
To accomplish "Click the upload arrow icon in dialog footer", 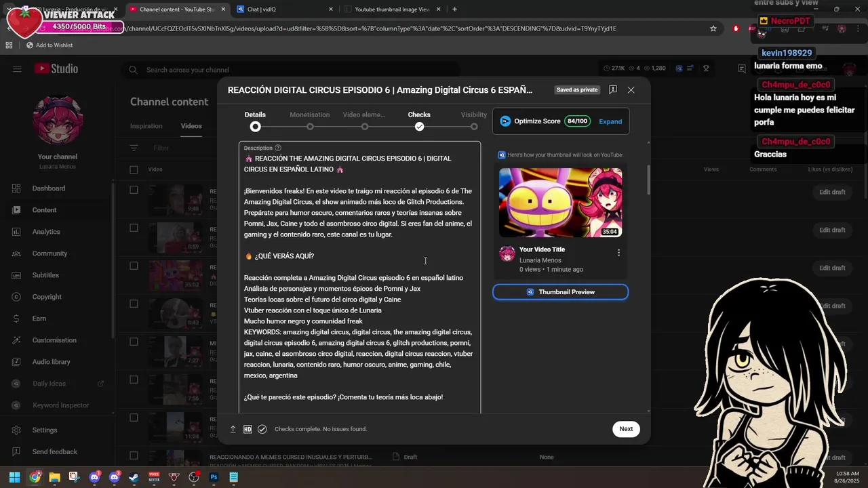I will 233,429.
